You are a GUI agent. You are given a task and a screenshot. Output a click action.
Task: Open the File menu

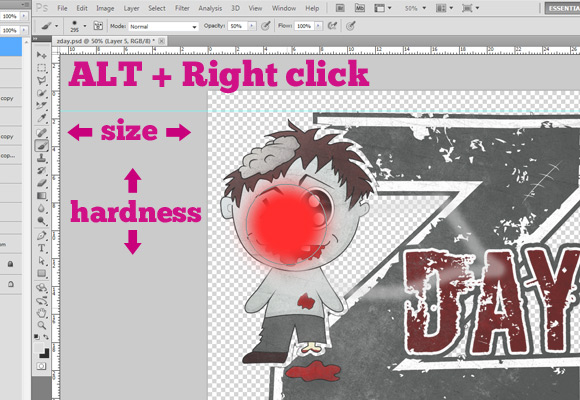(62, 8)
